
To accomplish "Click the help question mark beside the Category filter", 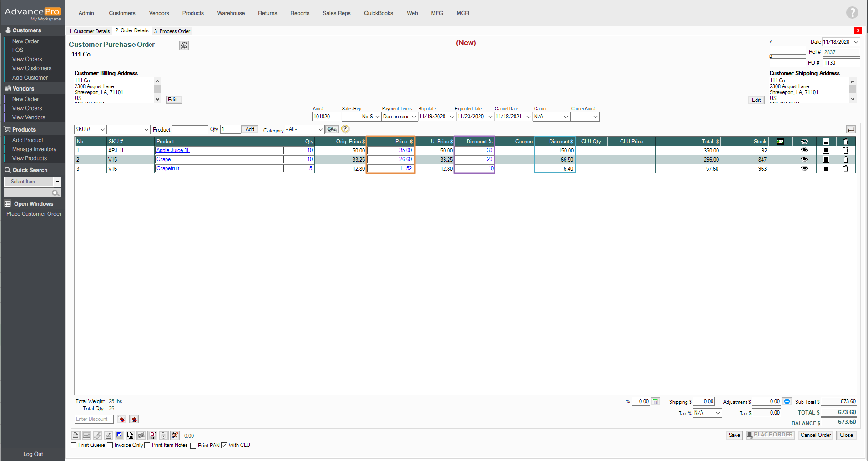I will [345, 129].
